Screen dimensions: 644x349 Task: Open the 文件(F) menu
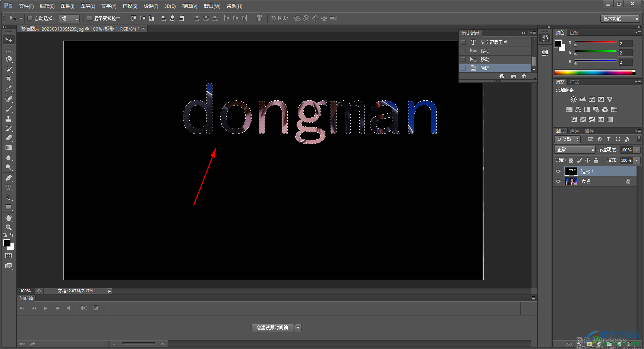click(x=26, y=6)
